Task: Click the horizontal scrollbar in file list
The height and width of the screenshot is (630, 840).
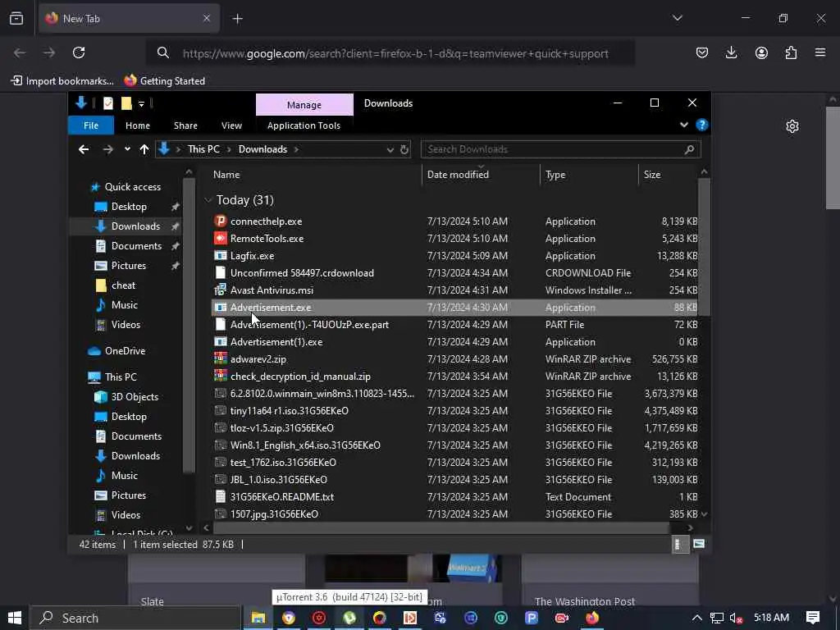Action: coord(441,527)
